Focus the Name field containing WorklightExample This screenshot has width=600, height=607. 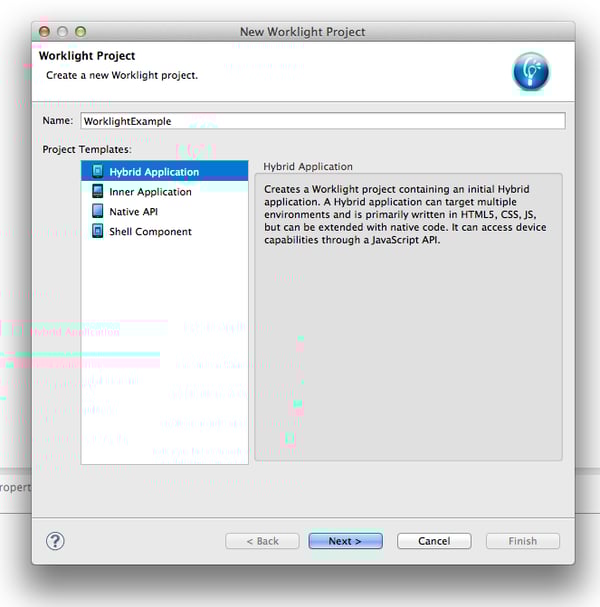tap(323, 121)
